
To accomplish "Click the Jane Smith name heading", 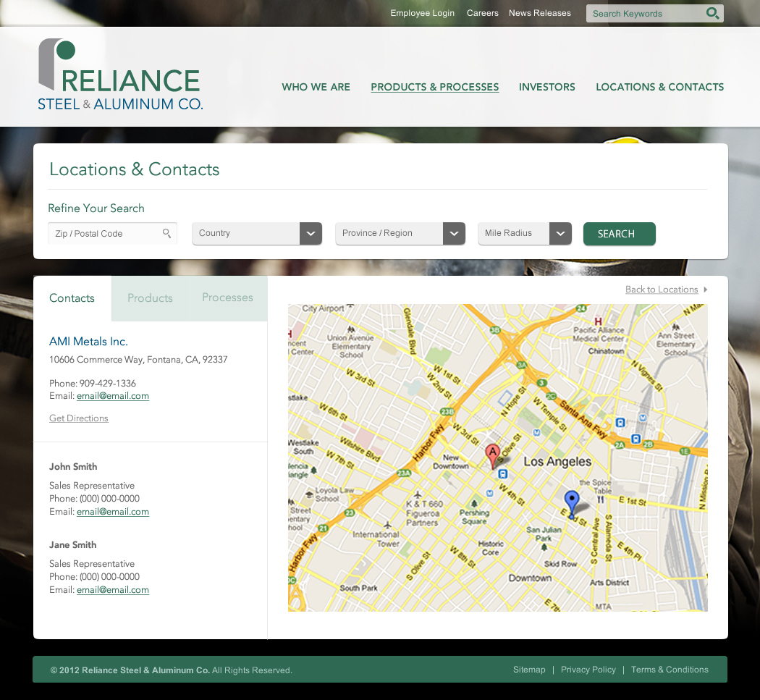I will tap(72, 545).
